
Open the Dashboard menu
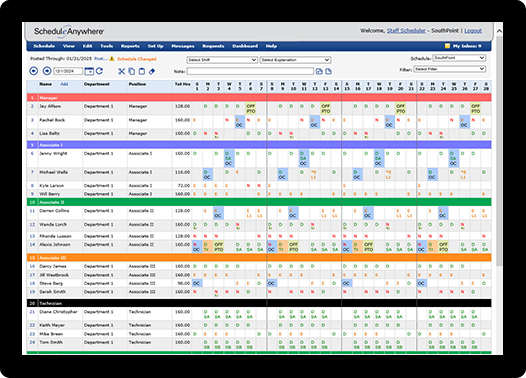[x=245, y=46]
